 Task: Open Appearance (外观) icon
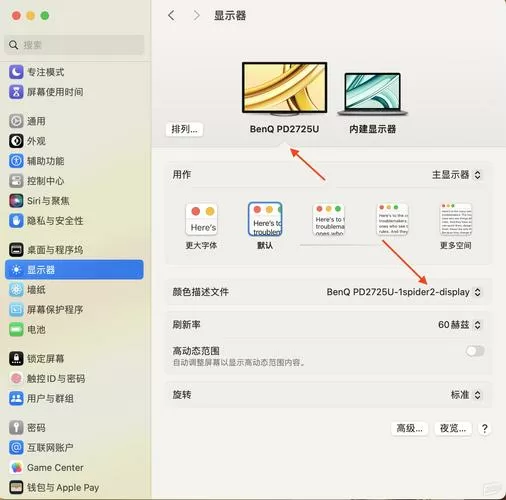pyautogui.click(x=16, y=141)
